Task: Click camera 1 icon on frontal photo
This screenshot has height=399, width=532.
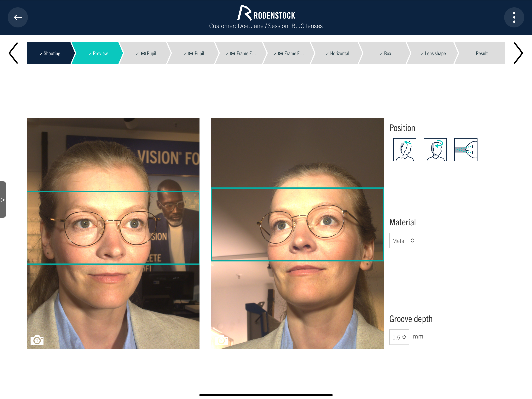Action: pos(37,340)
